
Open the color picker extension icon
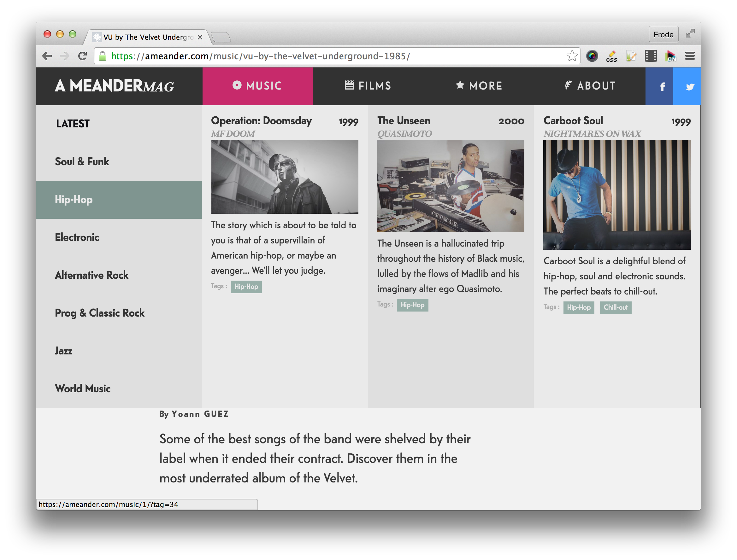pos(592,56)
